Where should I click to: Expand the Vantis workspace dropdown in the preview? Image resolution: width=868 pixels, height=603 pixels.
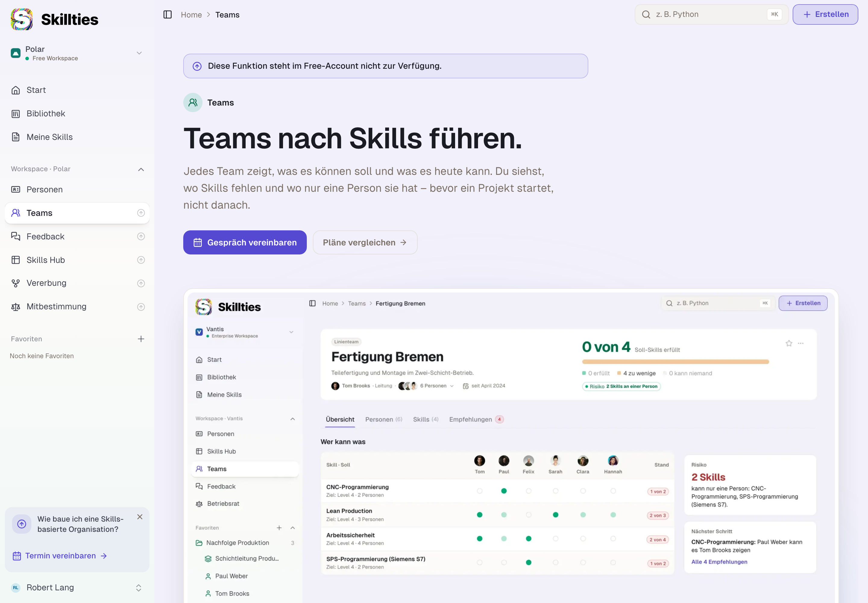(x=291, y=332)
